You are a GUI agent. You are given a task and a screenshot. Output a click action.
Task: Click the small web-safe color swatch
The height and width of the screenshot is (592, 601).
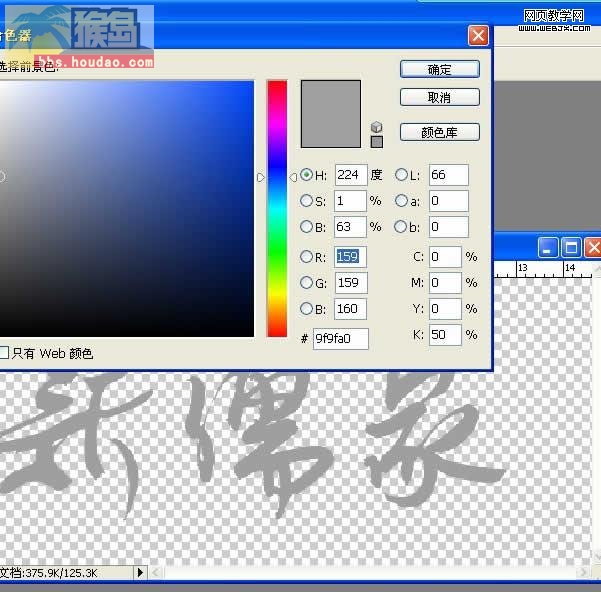pos(377,142)
